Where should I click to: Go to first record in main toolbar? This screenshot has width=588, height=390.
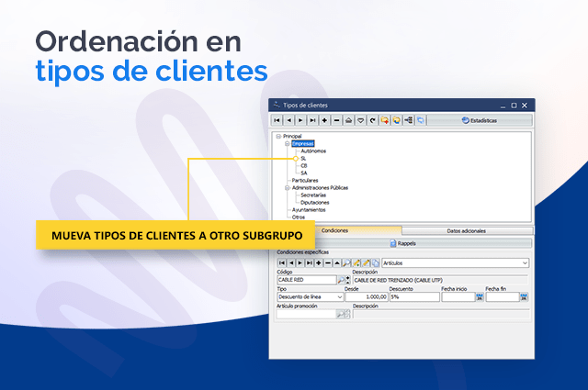coord(277,120)
